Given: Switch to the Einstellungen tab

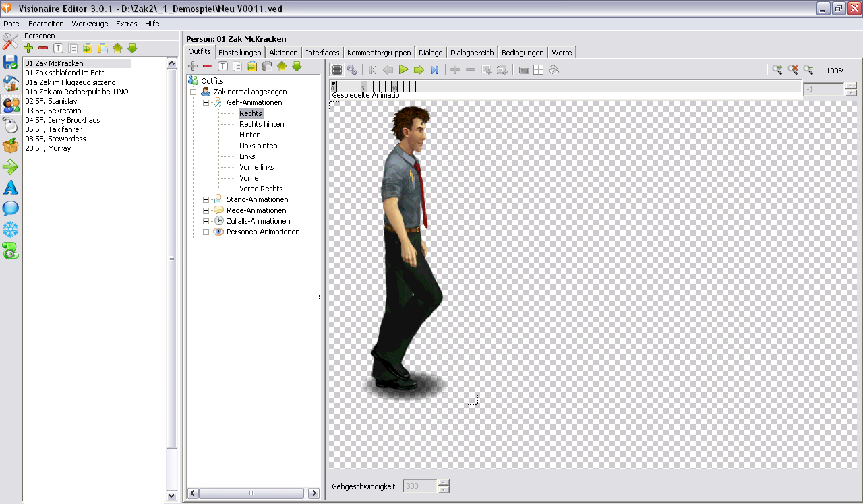Looking at the screenshot, I should point(240,53).
